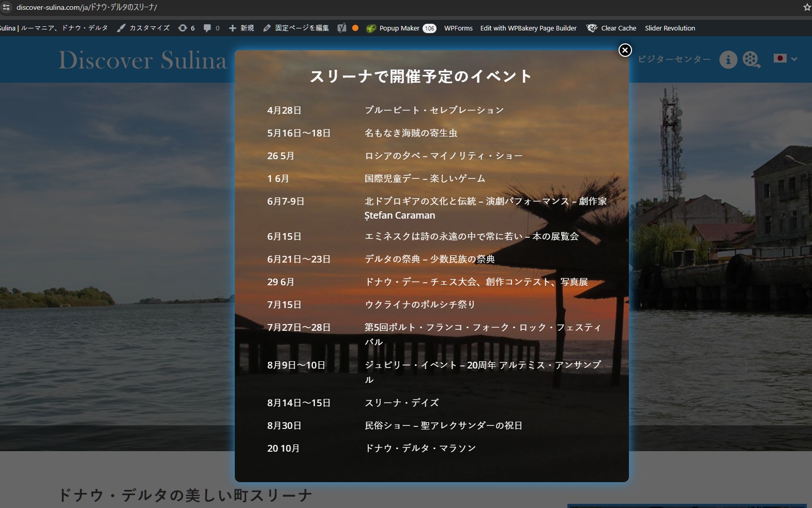Open the WPForms admin menu
Screen dimensions: 812x508
click(458, 28)
